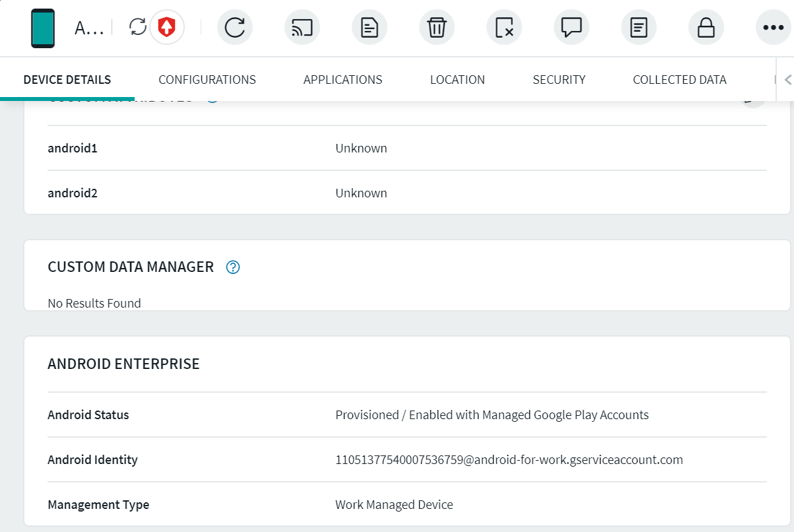The image size is (794, 532).
Task: Click the Android Identity service account email
Action: pos(509,460)
